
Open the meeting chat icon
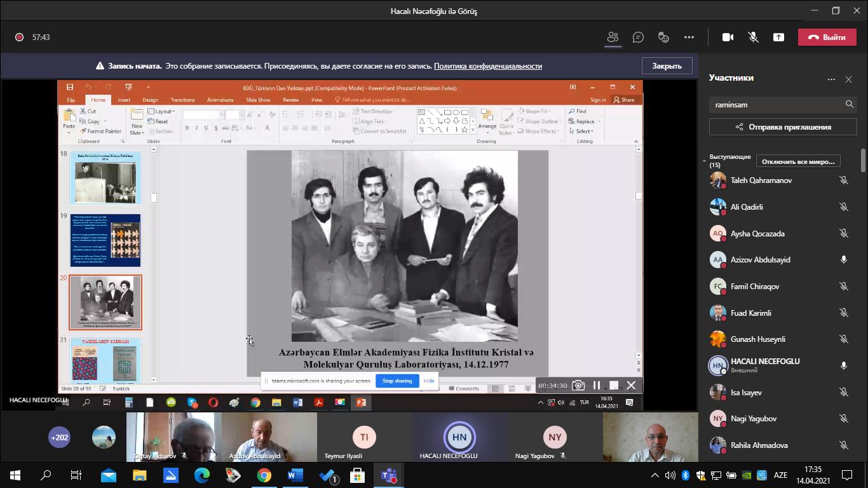[638, 37]
